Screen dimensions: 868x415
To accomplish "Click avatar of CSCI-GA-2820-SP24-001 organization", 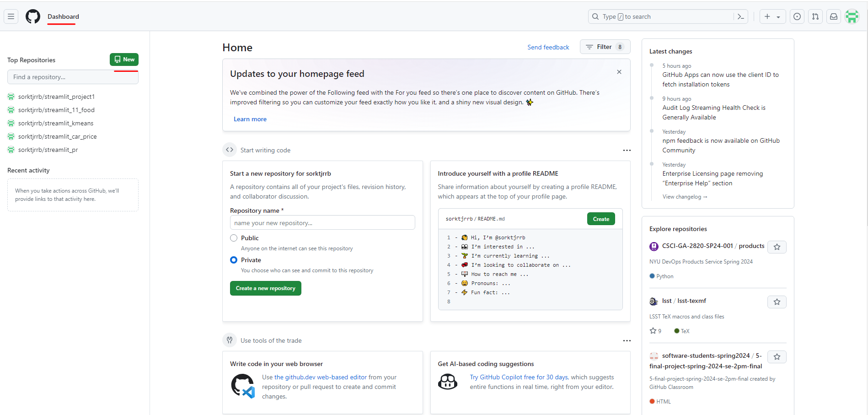I will click(654, 247).
